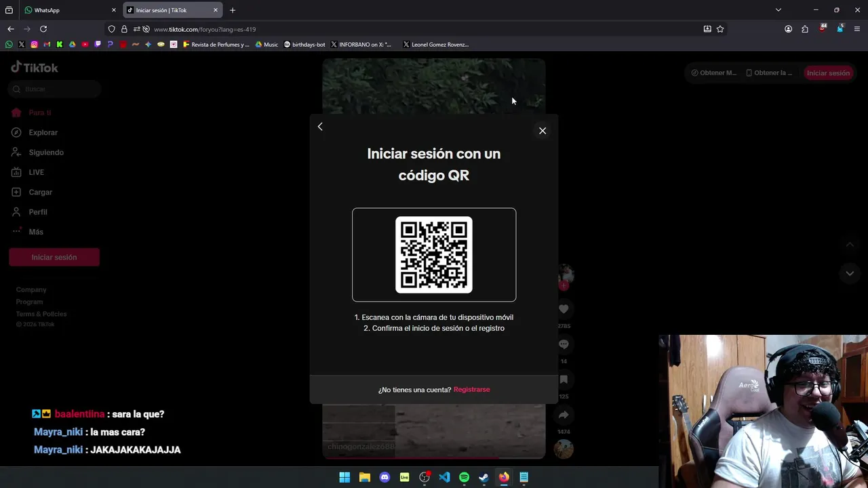Open the Leonel Gomez Rovenz bookmark

click(x=435, y=45)
